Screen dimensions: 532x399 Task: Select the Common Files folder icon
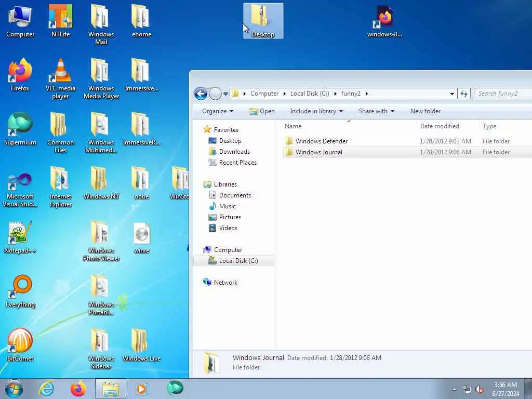(x=60, y=132)
